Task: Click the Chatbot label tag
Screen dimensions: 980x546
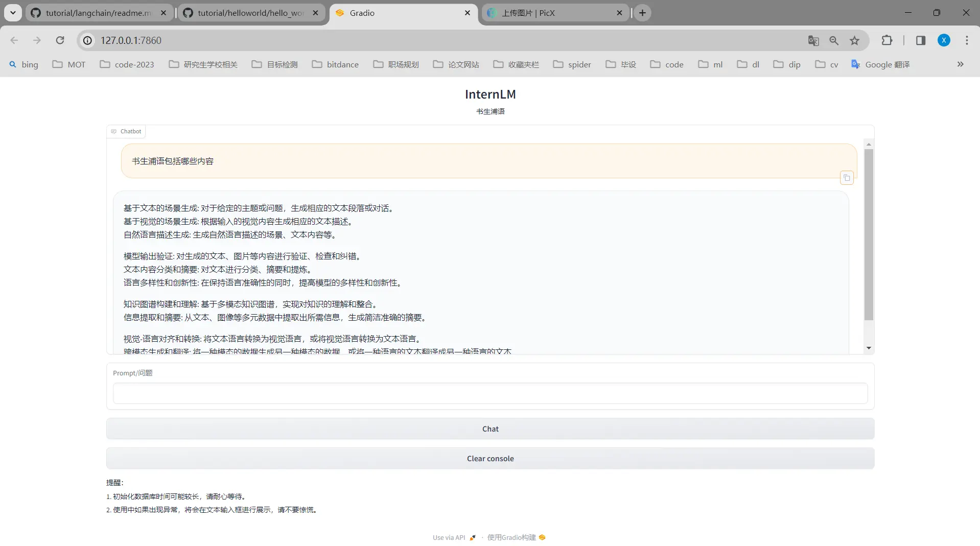Action: click(x=126, y=131)
